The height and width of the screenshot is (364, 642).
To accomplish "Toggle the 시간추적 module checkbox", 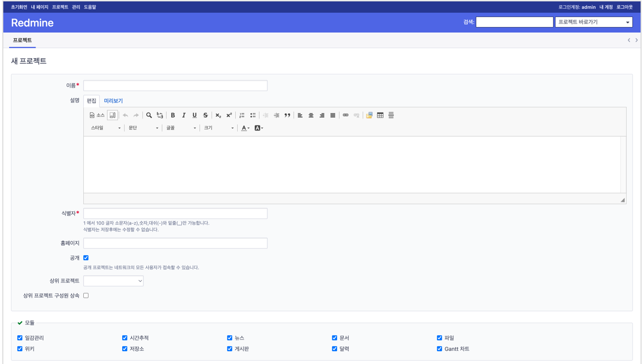I will 125,338.
